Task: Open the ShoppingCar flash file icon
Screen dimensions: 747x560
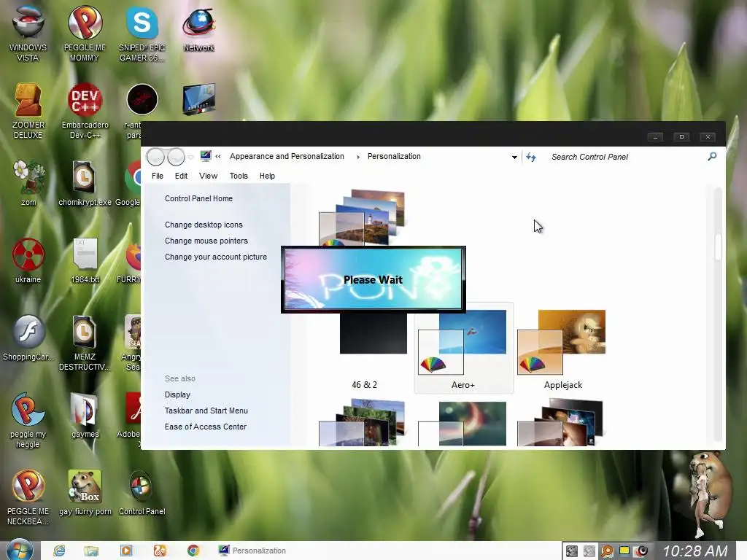Action: (x=28, y=338)
